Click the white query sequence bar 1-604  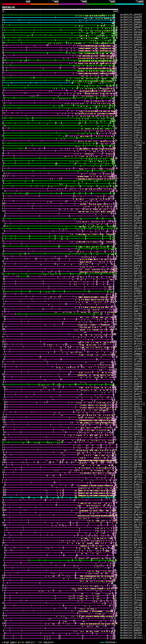pyautogui.click(x=60, y=9)
